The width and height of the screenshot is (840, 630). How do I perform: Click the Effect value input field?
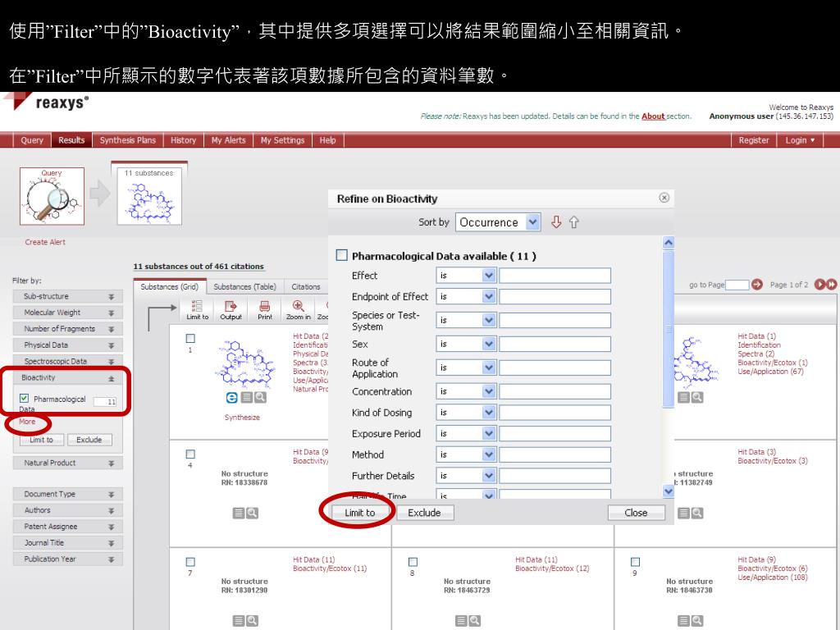[555, 276]
